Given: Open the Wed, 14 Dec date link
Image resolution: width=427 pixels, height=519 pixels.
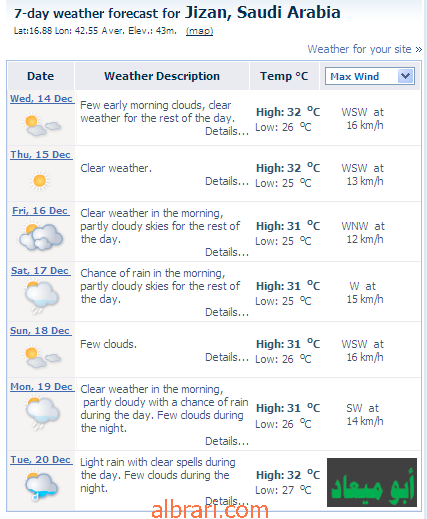Looking at the screenshot, I should [42, 99].
